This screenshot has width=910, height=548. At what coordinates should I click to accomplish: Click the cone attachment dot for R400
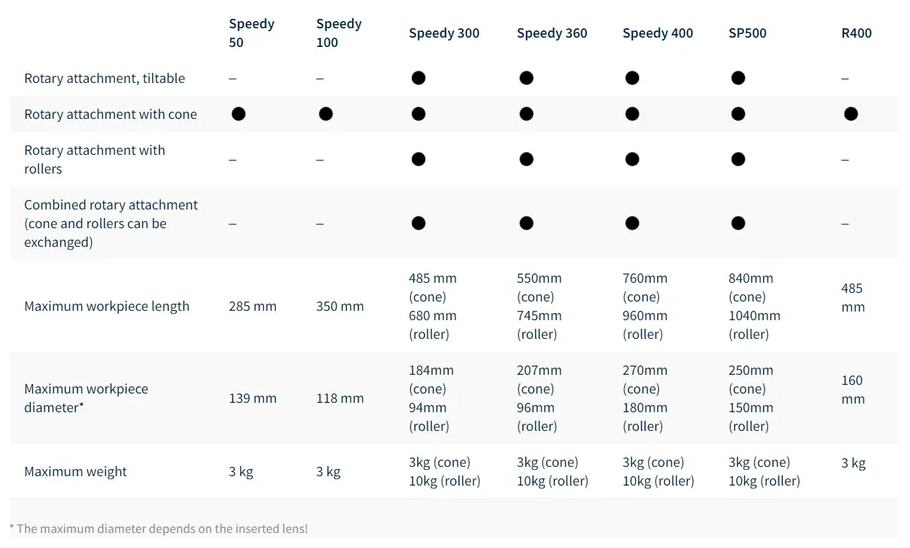[x=851, y=114]
